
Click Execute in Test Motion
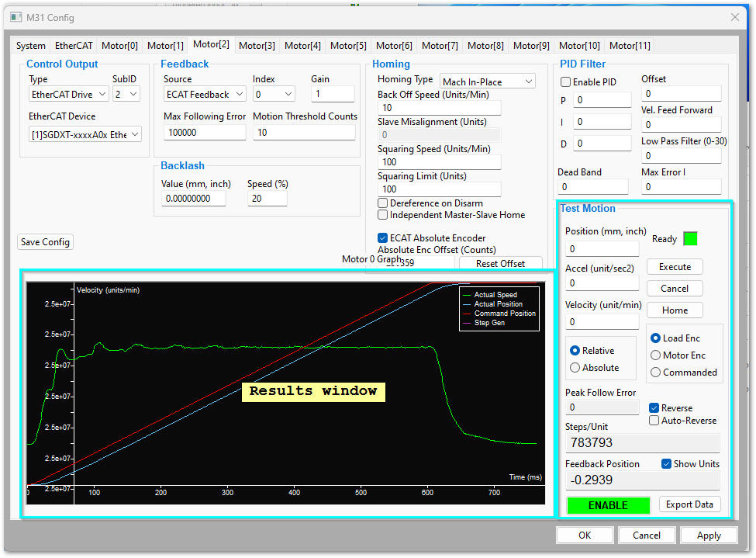(675, 267)
